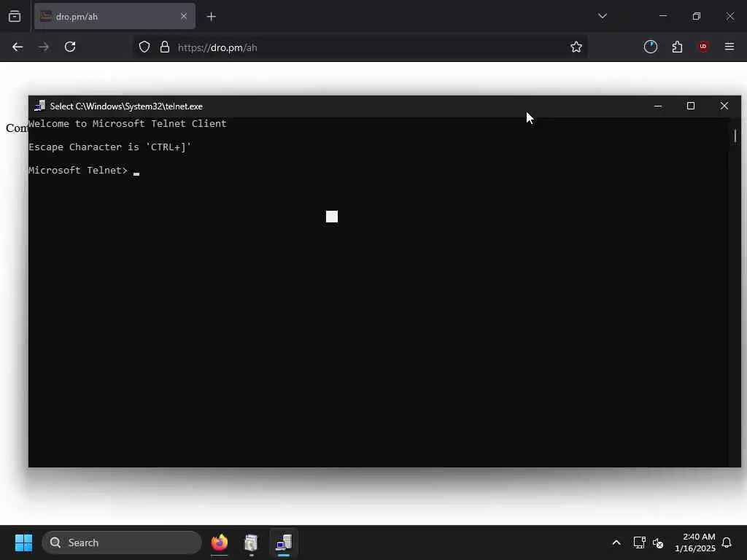Click the telnet window vertical scrollbar thumb
Image resolution: width=747 pixels, height=560 pixels.
pyautogui.click(x=735, y=136)
